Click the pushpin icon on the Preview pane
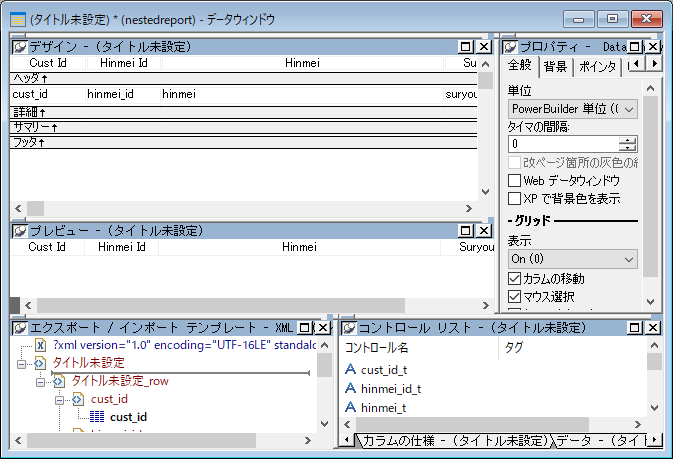 [19, 231]
